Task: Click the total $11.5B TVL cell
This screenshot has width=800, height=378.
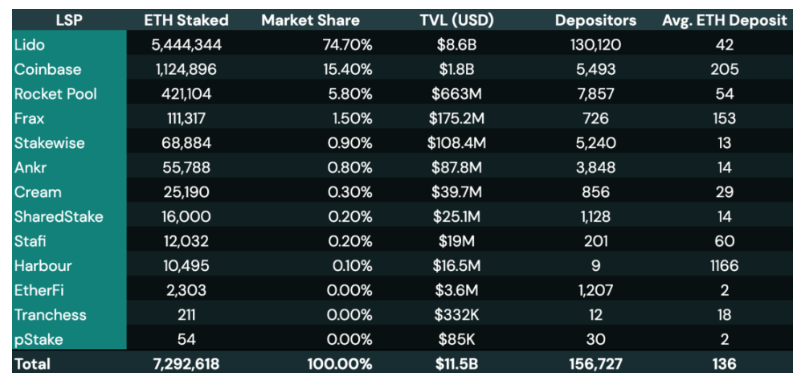Action: pyautogui.click(x=457, y=364)
